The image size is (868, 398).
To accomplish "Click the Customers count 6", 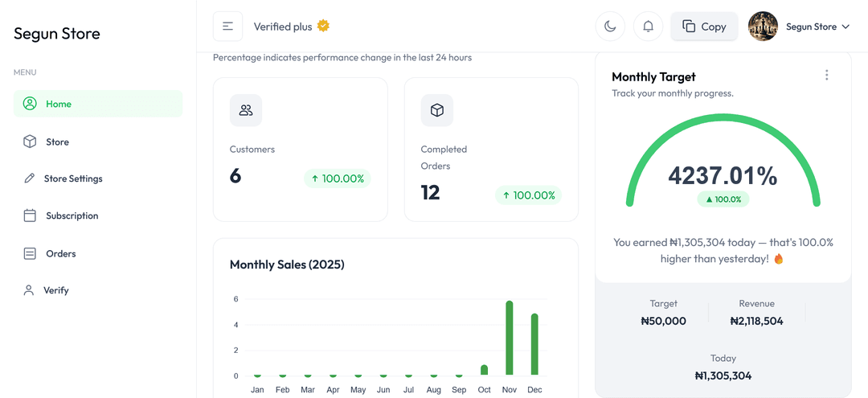I will 235,176.
